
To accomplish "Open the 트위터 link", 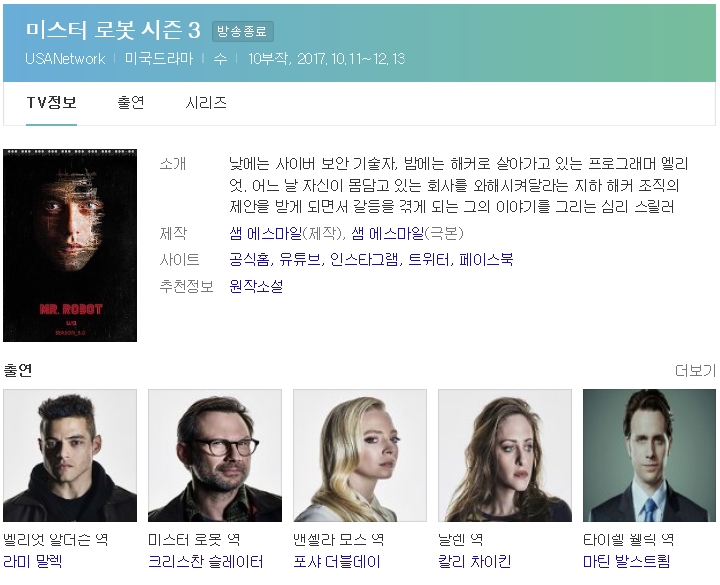I will tap(429, 260).
